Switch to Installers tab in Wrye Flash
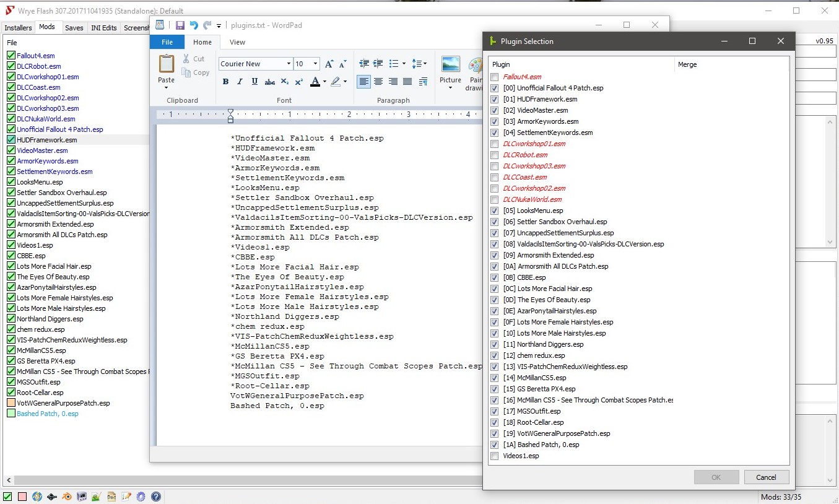Image resolution: width=839 pixels, height=504 pixels. [x=18, y=28]
